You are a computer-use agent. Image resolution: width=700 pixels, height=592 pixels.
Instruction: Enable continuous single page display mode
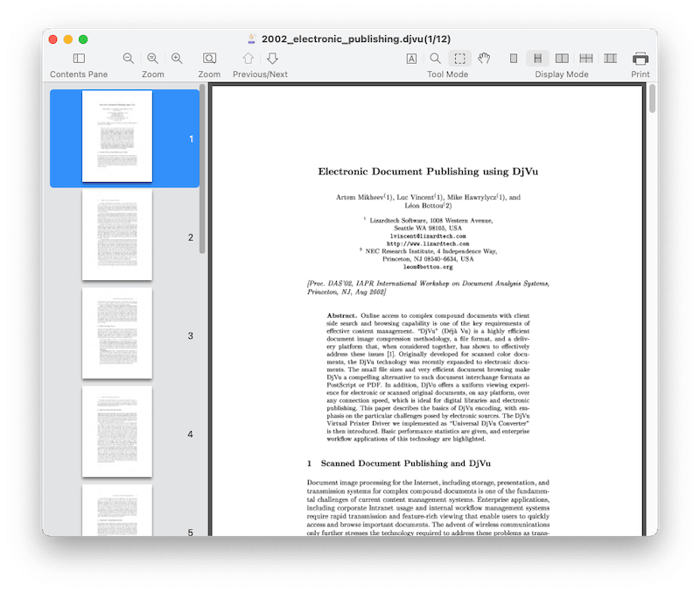[538, 59]
